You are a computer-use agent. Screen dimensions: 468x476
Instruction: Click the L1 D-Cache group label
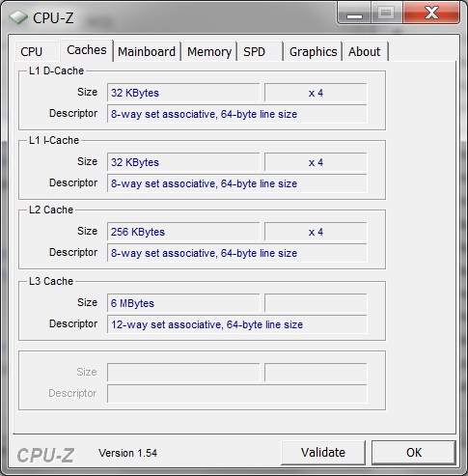(x=56, y=70)
